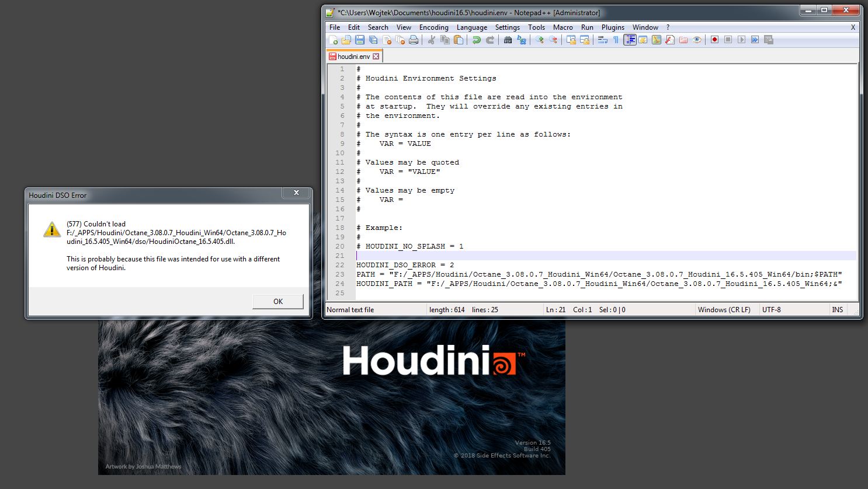Screen dimensions: 868x489
Task: Start macro recording with red dot
Action: pos(714,40)
